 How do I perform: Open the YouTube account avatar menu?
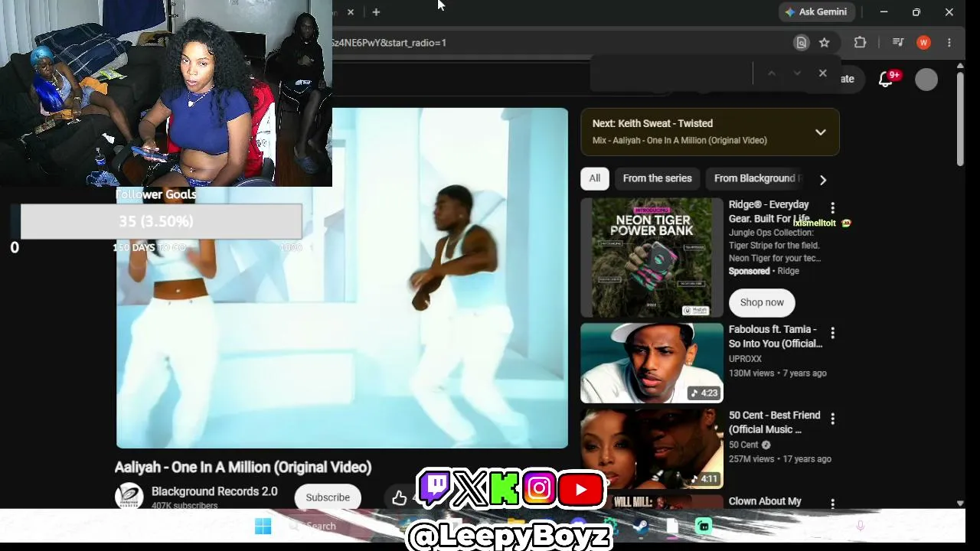[926, 80]
